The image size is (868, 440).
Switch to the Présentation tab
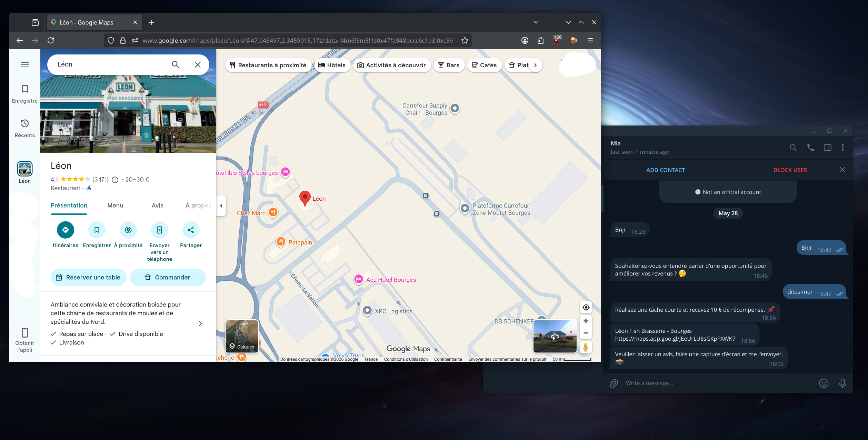pyautogui.click(x=69, y=206)
